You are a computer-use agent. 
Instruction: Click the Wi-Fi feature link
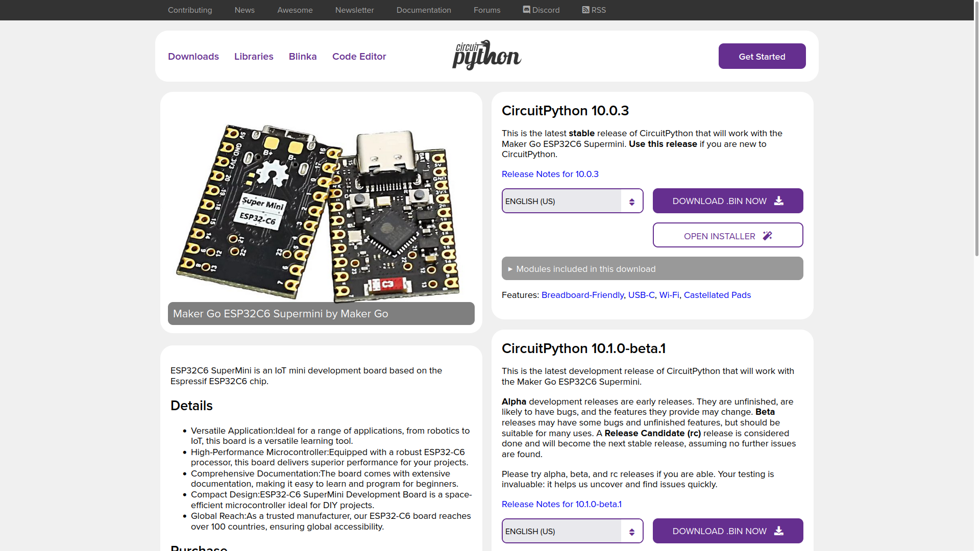pyautogui.click(x=669, y=295)
